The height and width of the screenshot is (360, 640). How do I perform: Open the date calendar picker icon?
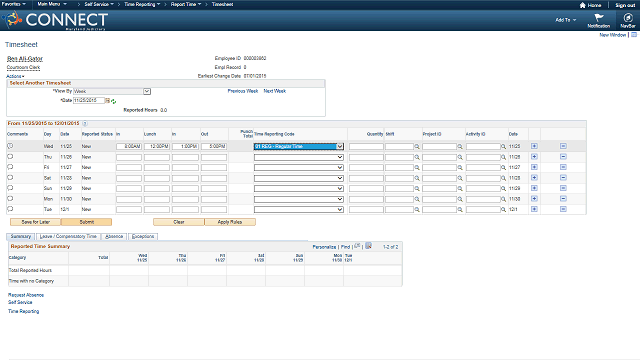tap(108, 100)
